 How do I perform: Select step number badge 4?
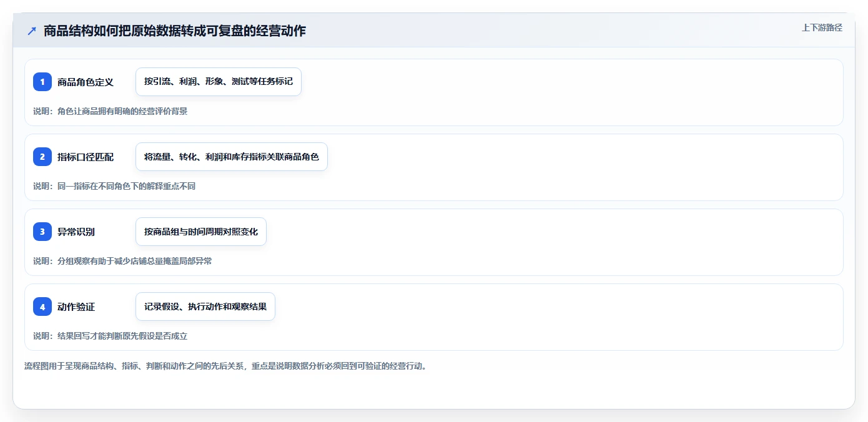42,307
